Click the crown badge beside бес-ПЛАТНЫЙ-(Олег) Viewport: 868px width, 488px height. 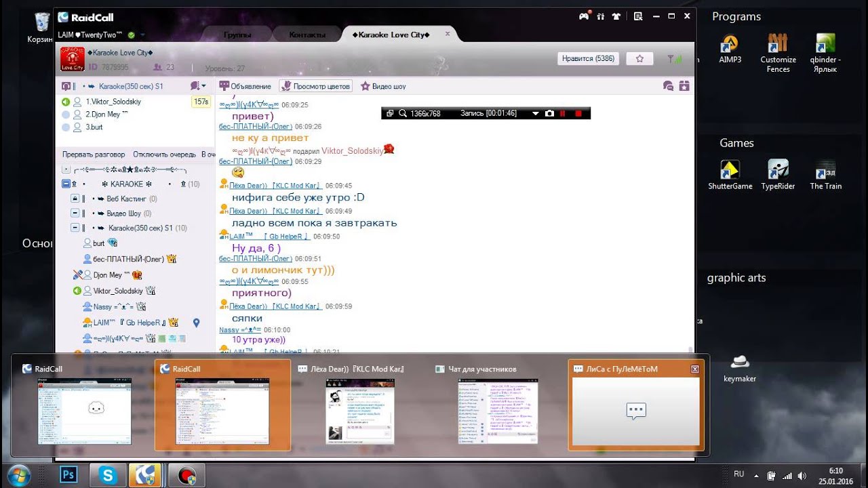click(172, 259)
